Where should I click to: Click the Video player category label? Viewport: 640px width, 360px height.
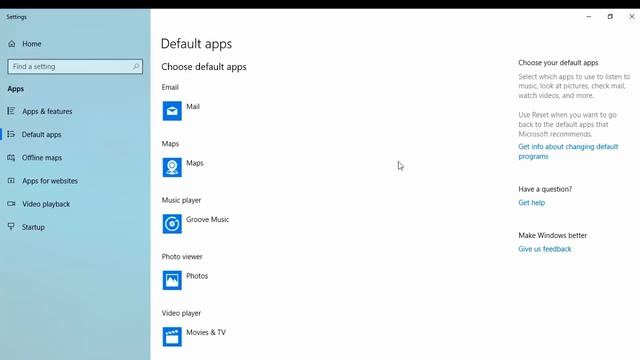(181, 313)
